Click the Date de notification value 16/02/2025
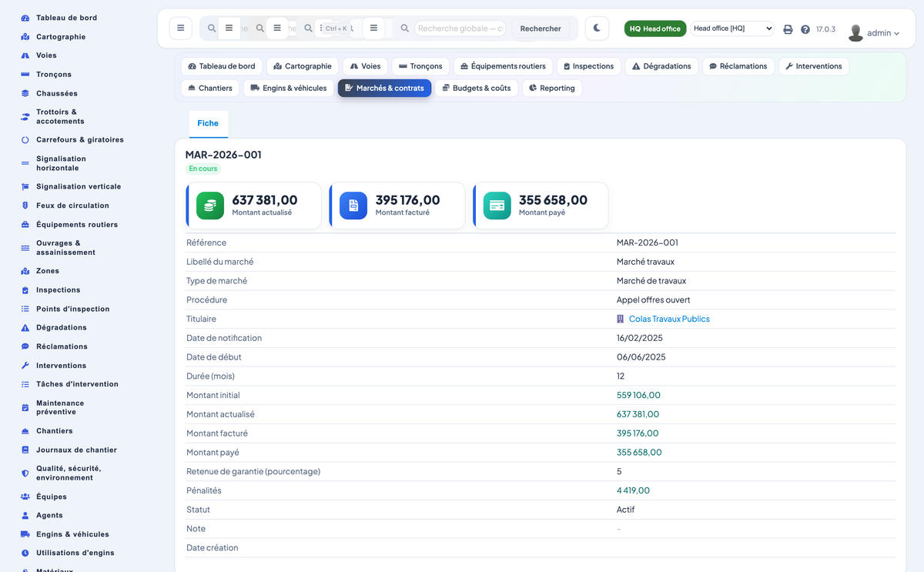This screenshot has width=924, height=572. (x=639, y=338)
